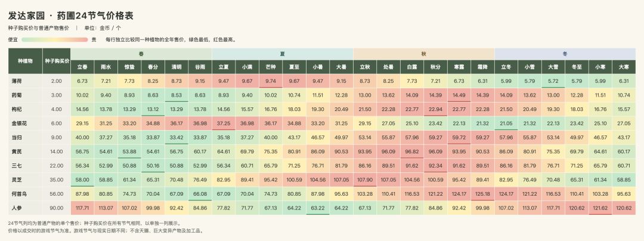Click the 冬至 column header
This screenshot has width=644, height=241.
[x=577, y=67]
